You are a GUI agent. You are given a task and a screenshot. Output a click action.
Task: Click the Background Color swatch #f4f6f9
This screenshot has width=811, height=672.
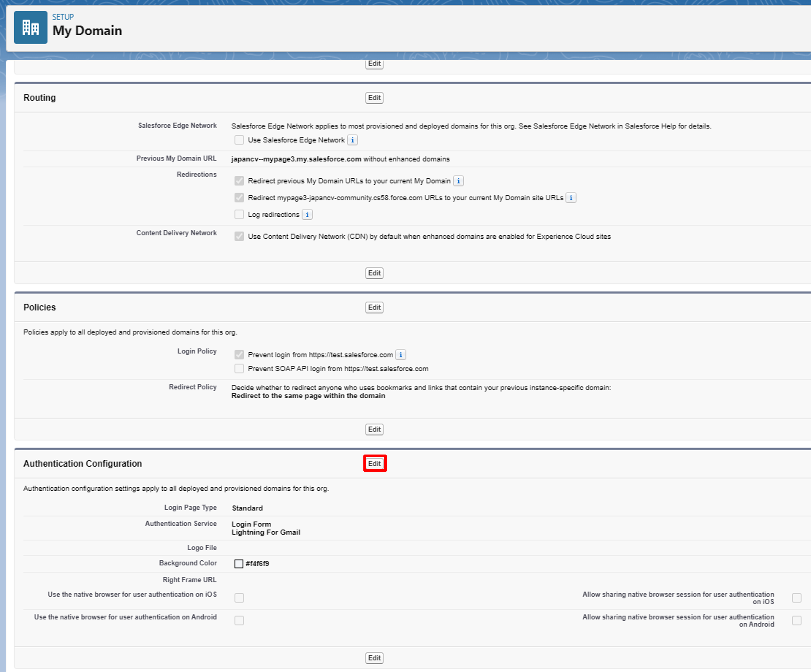[239, 564]
